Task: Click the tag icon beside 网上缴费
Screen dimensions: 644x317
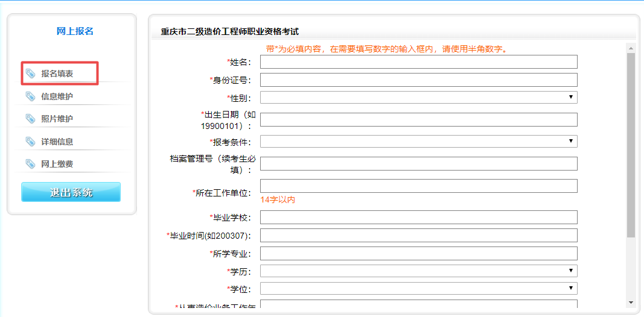Action: (x=30, y=164)
